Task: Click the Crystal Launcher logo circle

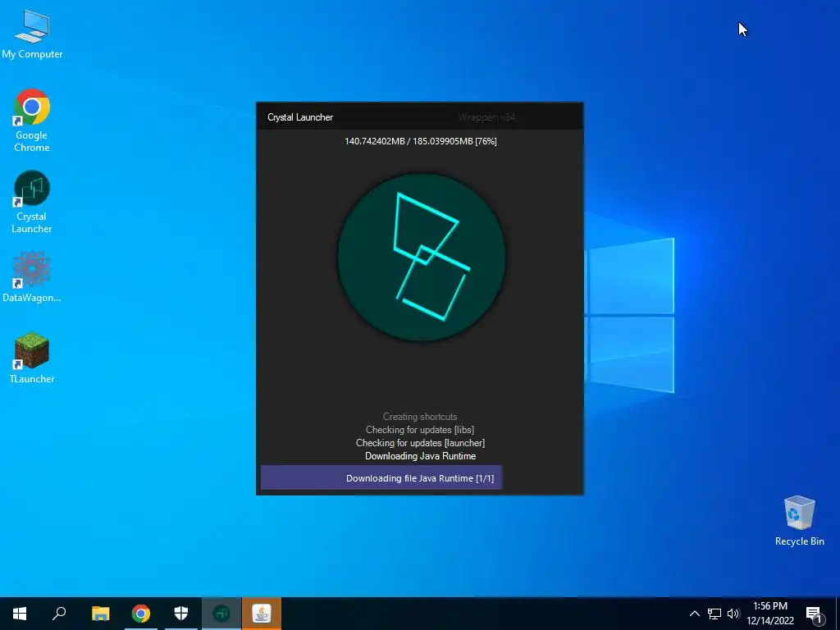Action: pyautogui.click(x=422, y=257)
